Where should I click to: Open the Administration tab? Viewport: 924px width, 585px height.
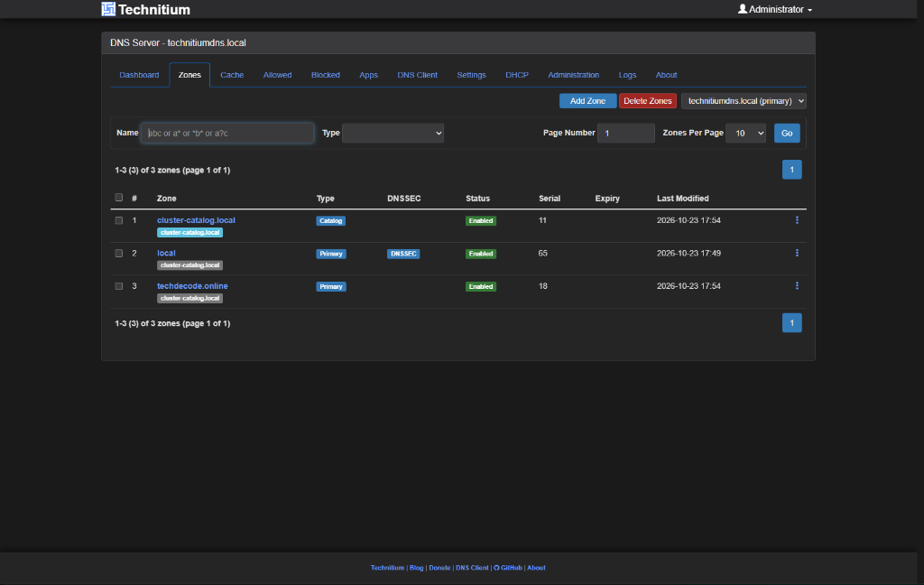573,75
